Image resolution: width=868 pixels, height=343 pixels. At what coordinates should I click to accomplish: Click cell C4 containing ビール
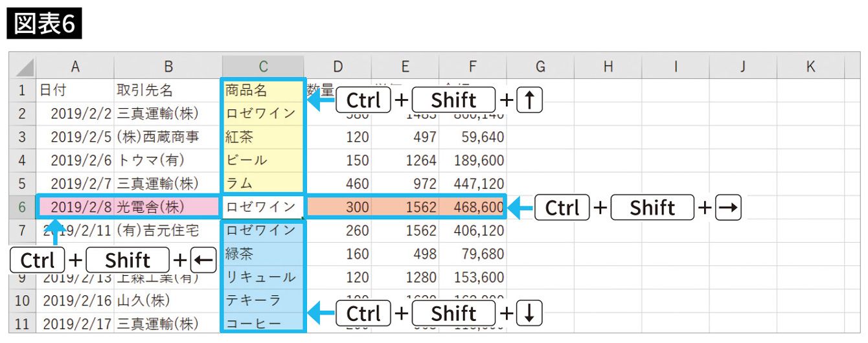(x=263, y=160)
